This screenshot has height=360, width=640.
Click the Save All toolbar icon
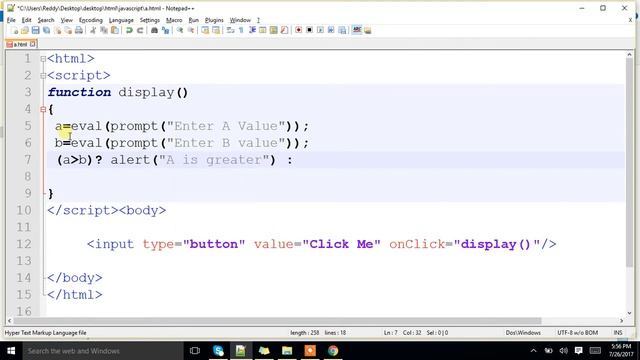47,30
